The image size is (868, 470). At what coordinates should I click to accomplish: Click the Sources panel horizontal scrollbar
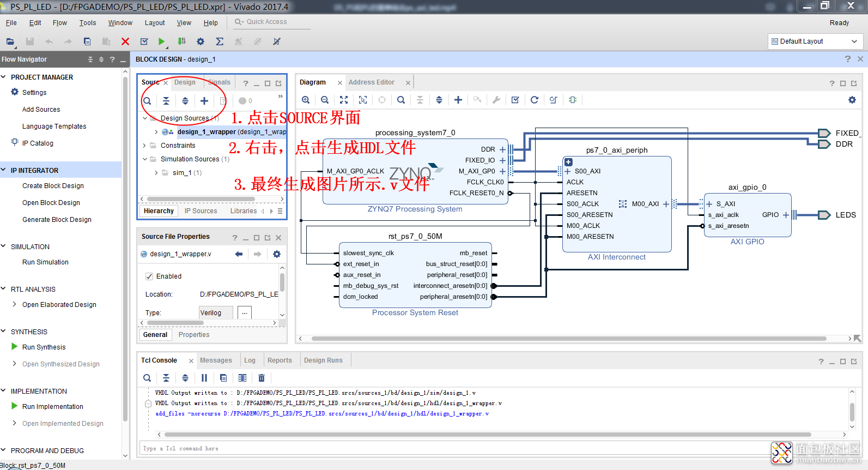(201, 199)
